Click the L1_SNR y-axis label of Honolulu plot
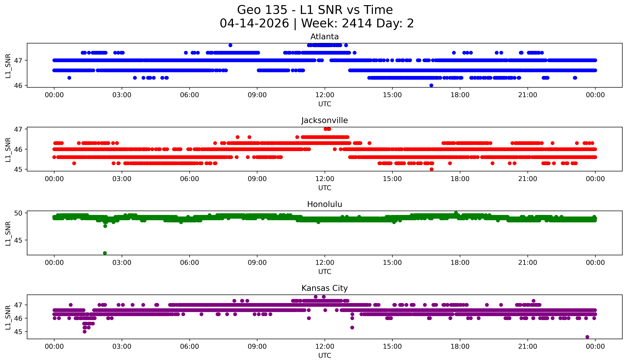Screen dimensions: 627x364 click(x=8, y=233)
